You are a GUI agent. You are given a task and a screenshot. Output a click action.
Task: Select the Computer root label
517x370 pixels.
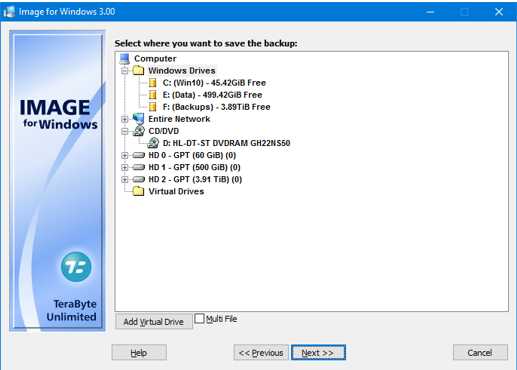pos(155,59)
